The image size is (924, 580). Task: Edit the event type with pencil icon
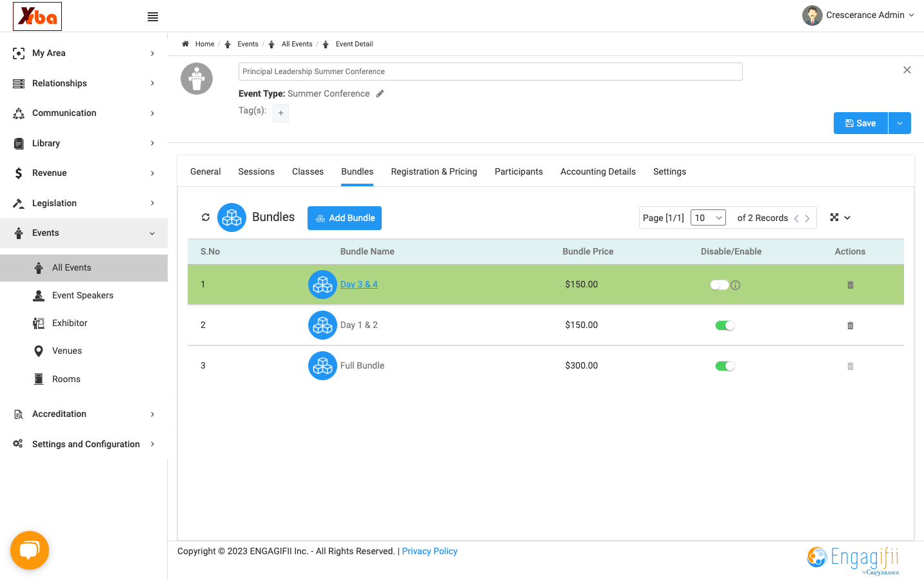point(380,93)
